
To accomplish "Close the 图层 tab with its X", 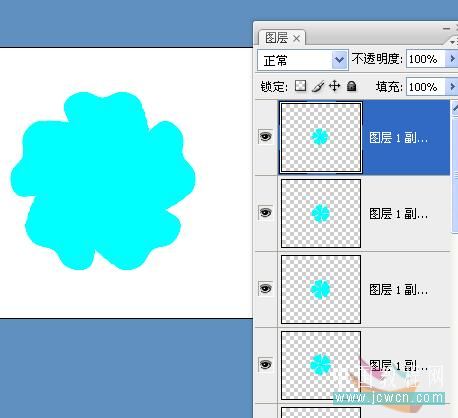I will [296, 39].
